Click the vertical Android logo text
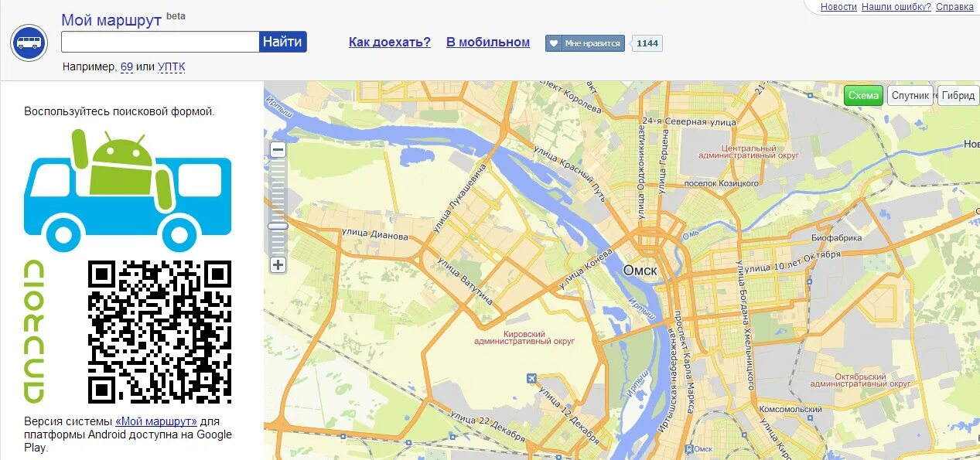Screen dimensions: 980x460 (x=32, y=332)
